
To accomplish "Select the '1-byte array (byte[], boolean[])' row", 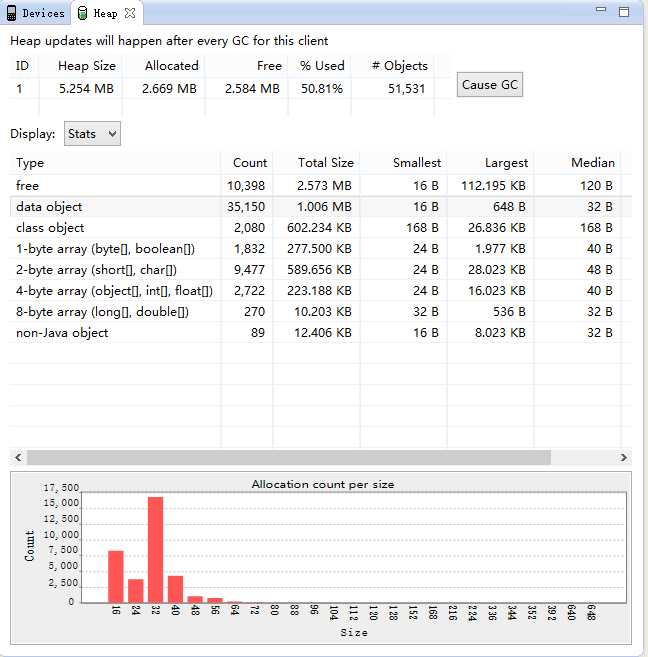I will coord(320,248).
